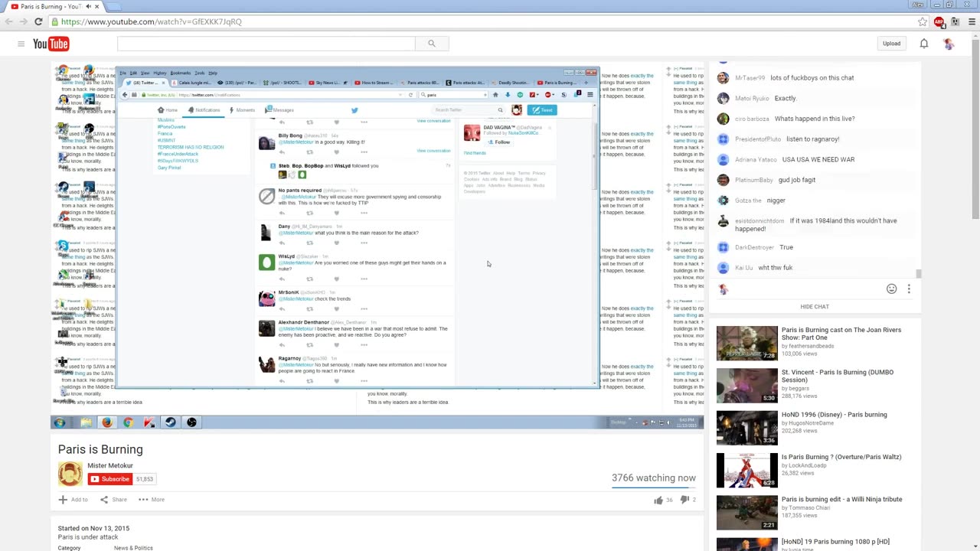Click the chat panel scrollbar thumb

click(x=919, y=273)
